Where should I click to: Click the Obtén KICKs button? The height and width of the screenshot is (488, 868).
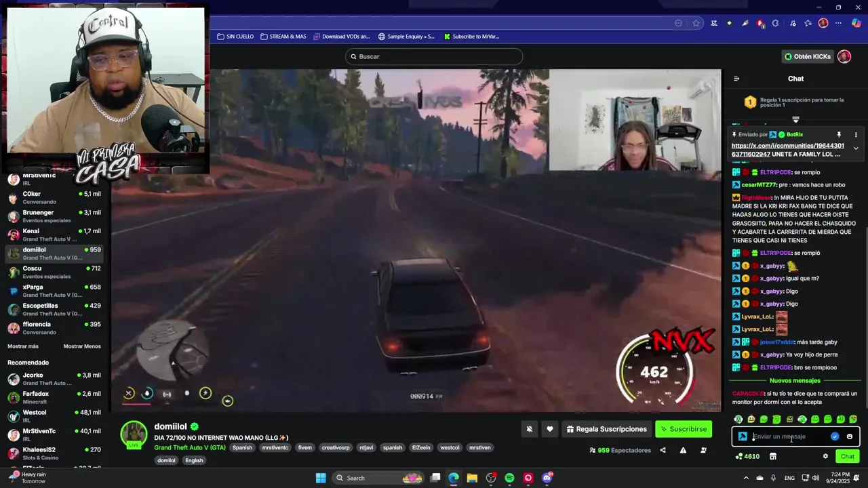pyautogui.click(x=807, y=56)
